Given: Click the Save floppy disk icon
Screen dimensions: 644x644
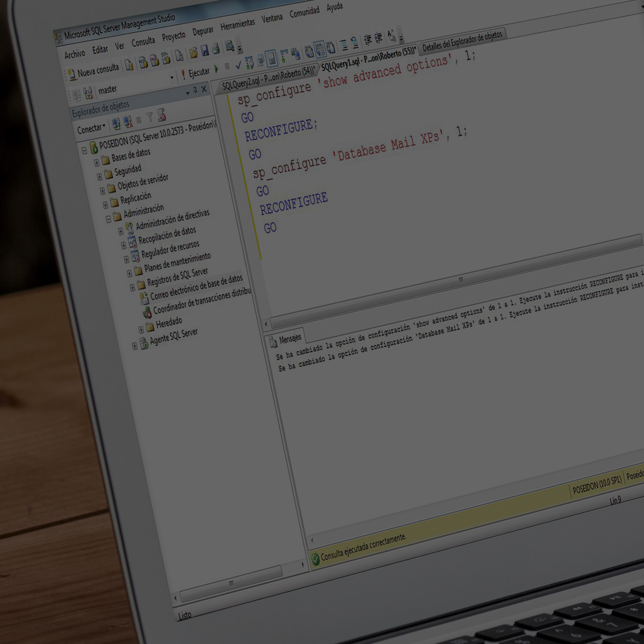Looking at the screenshot, I should coord(204,50).
